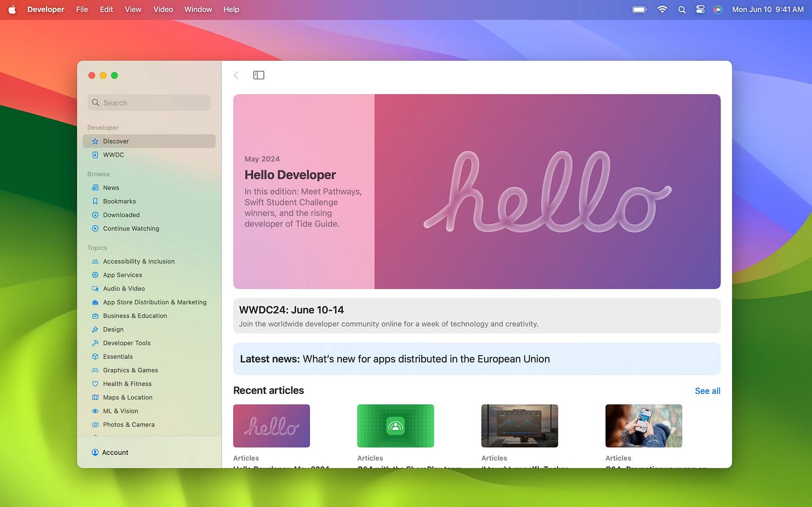Open Control Center in the menu bar
Image resolution: width=812 pixels, height=507 pixels.
700,9
